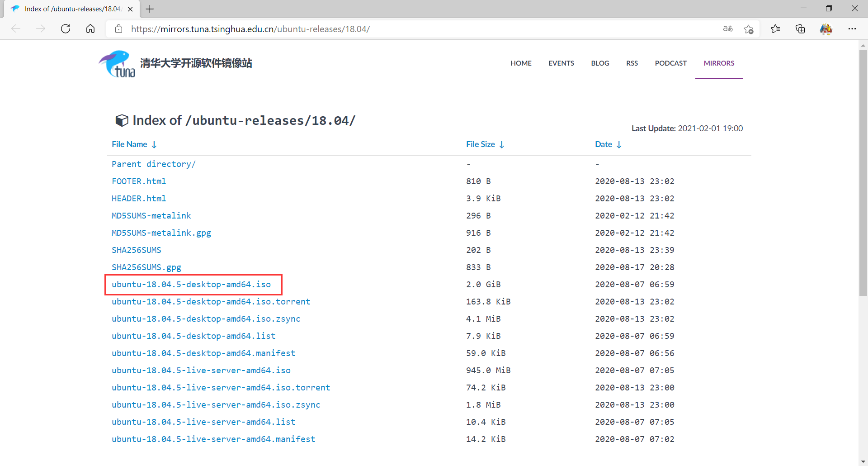Viewport: 868px width, 466px height.
Task: Go to Parent directory/ link
Action: click(154, 164)
